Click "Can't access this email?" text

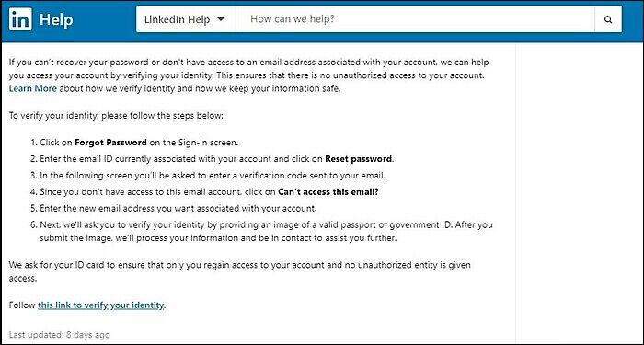pos(328,191)
